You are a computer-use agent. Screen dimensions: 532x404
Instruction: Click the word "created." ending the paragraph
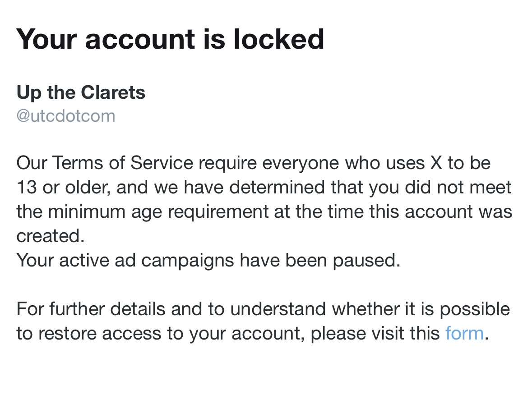coord(51,236)
